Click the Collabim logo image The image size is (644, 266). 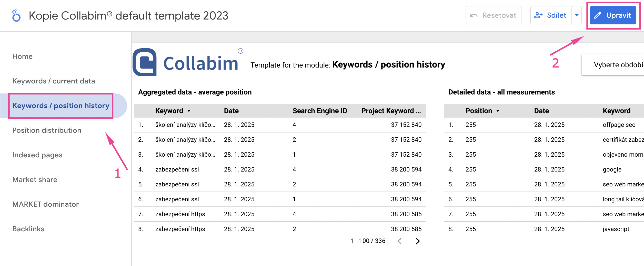(188, 62)
